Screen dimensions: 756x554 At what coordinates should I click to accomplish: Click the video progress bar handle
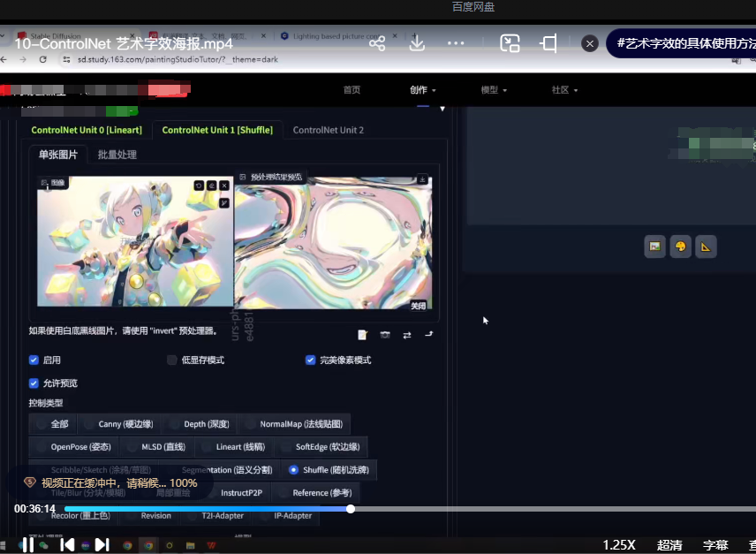pos(351,509)
